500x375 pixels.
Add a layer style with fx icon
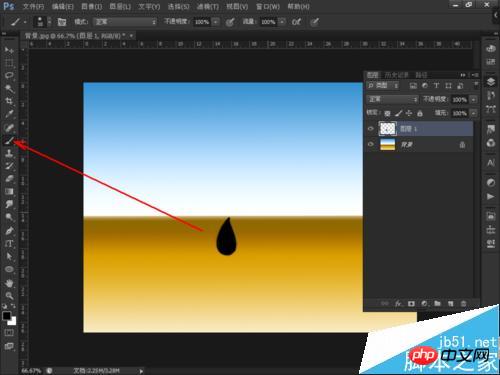coord(398,304)
